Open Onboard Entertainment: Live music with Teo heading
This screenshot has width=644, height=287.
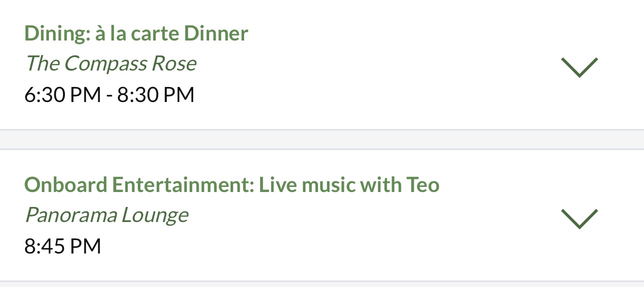tap(232, 185)
